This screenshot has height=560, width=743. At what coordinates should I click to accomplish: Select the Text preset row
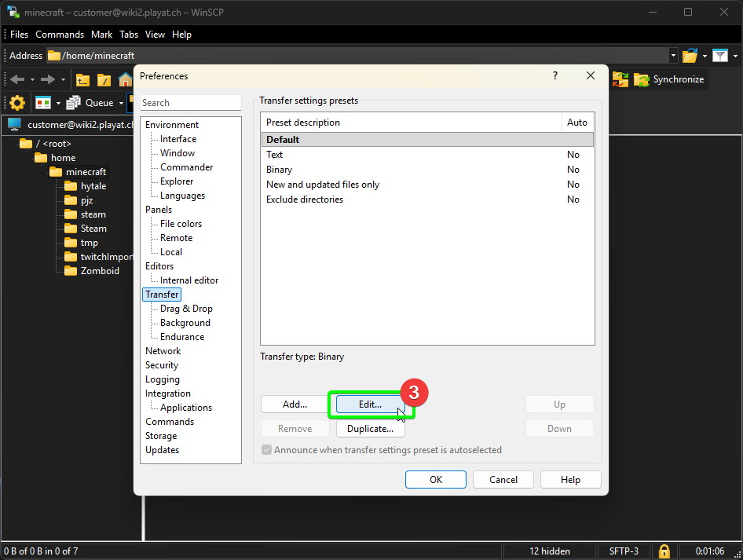(x=427, y=155)
